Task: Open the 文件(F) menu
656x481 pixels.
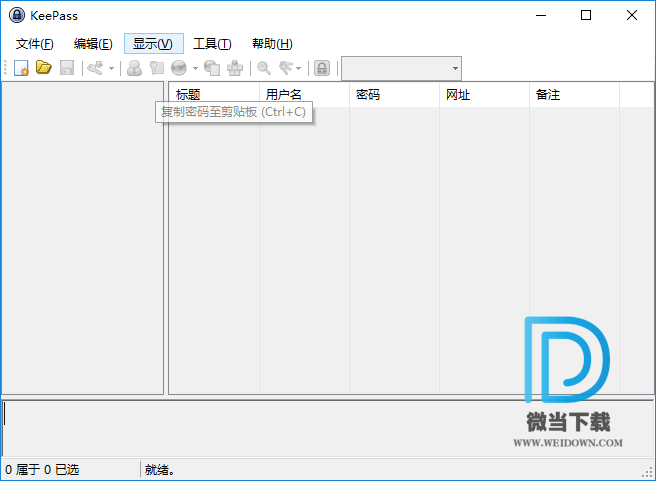Action: click(35, 43)
